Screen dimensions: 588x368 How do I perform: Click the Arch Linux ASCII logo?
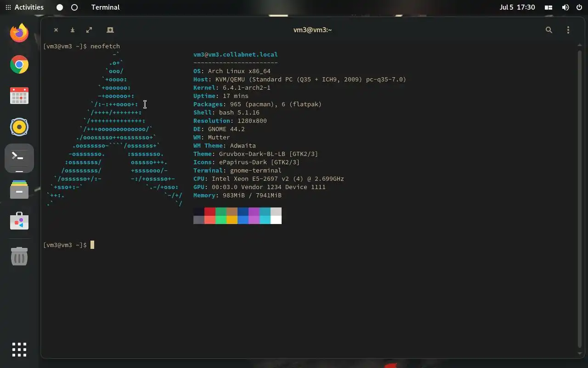[x=114, y=129]
